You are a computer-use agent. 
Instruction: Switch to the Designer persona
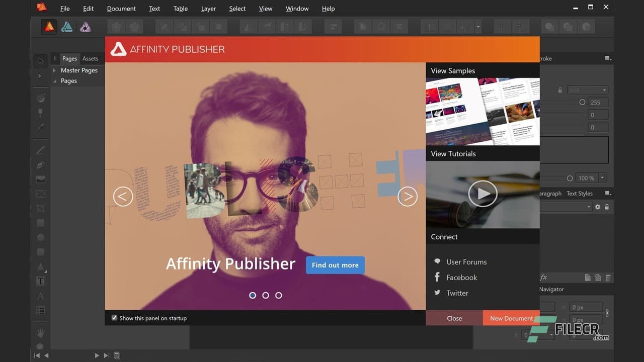66,27
